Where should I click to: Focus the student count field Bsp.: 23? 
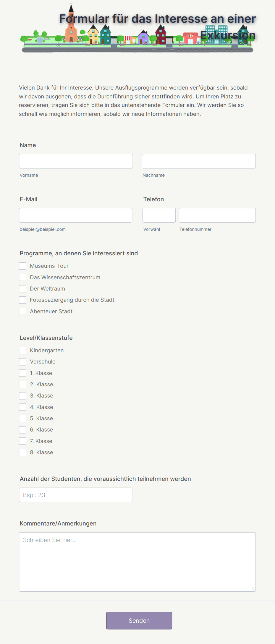[x=76, y=495]
